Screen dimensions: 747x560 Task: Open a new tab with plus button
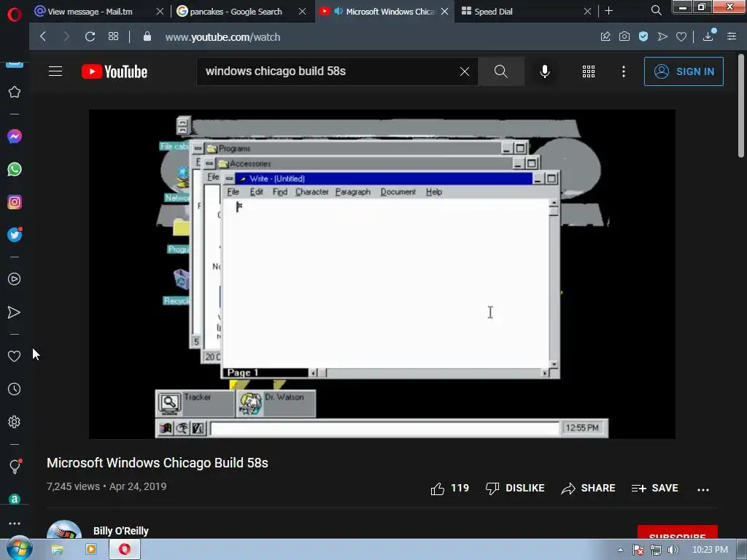tap(609, 10)
